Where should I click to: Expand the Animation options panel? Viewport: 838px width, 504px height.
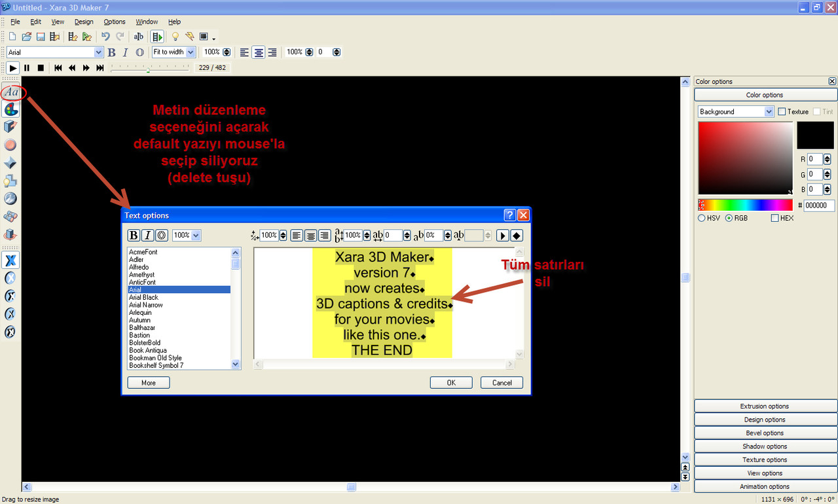coord(764,486)
